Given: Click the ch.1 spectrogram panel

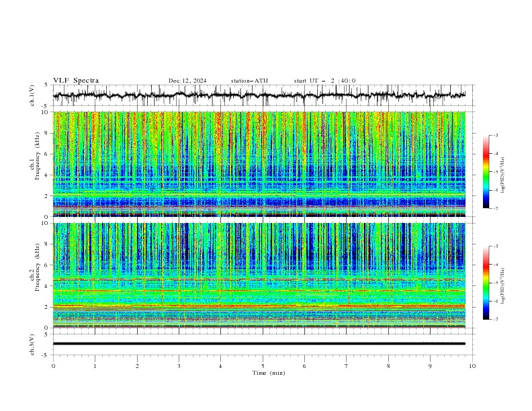Looking at the screenshot, I should coord(259,164).
